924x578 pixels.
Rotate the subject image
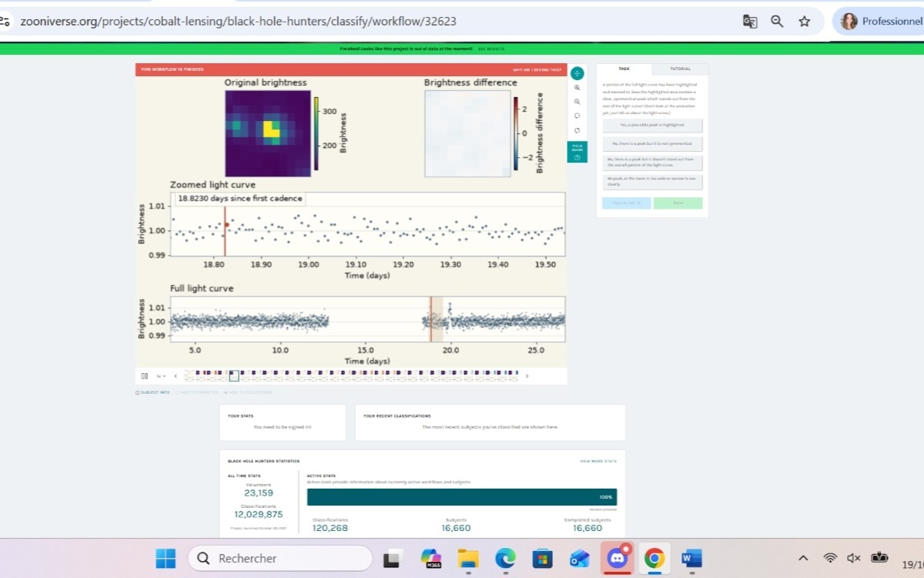[x=577, y=116]
